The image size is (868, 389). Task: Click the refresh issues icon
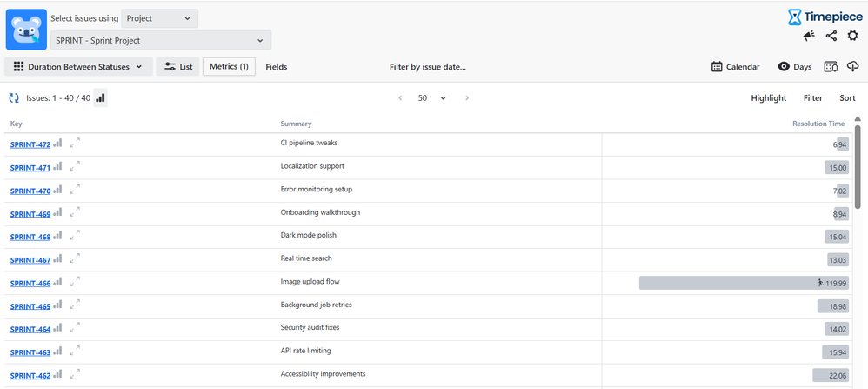14,98
